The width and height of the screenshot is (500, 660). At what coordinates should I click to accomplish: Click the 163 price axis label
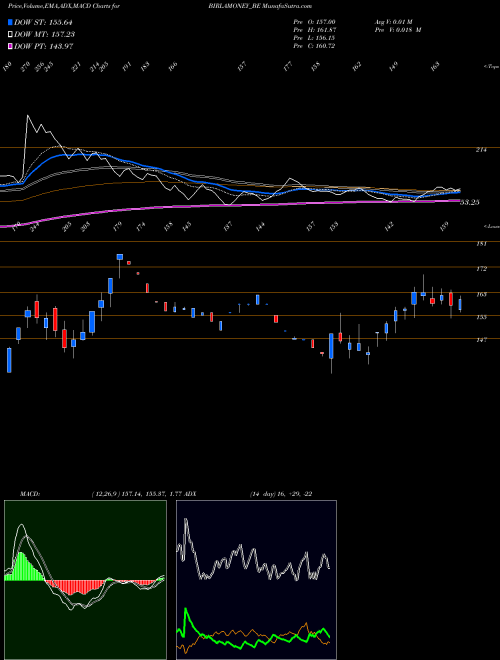point(481,295)
